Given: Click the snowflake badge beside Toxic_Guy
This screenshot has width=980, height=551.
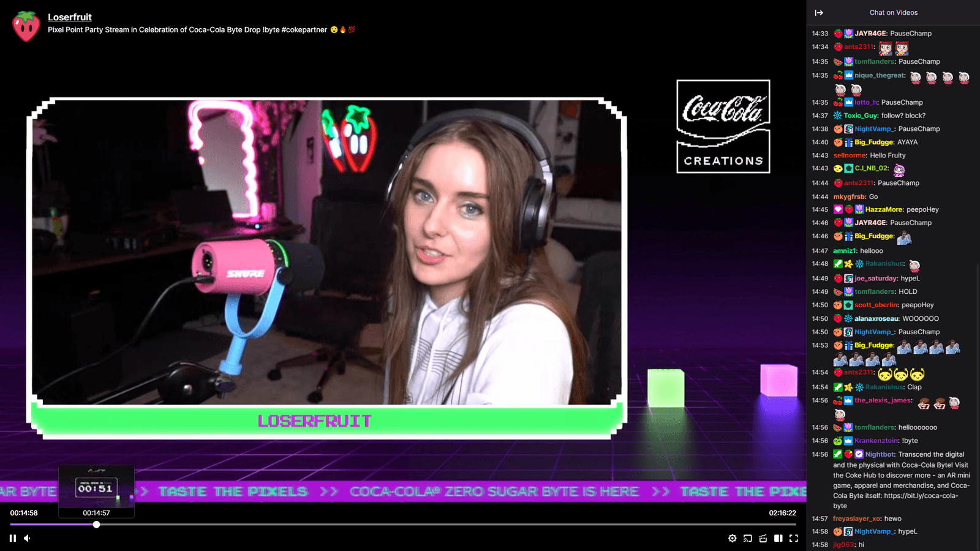Looking at the screenshot, I should [x=838, y=116].
